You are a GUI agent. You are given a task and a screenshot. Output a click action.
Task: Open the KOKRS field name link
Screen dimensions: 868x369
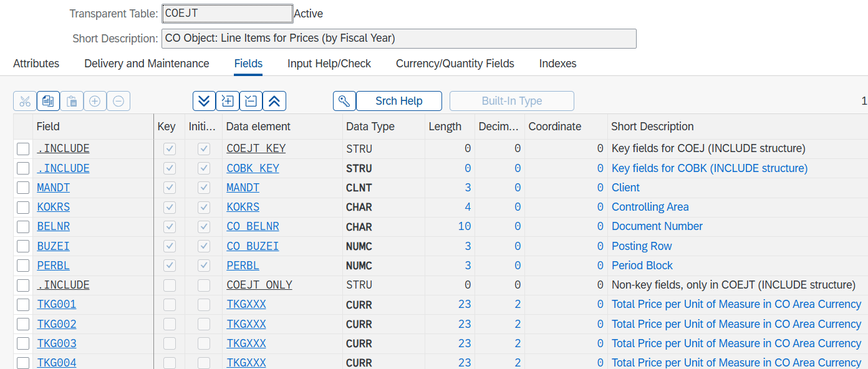[x=53, y=207]
